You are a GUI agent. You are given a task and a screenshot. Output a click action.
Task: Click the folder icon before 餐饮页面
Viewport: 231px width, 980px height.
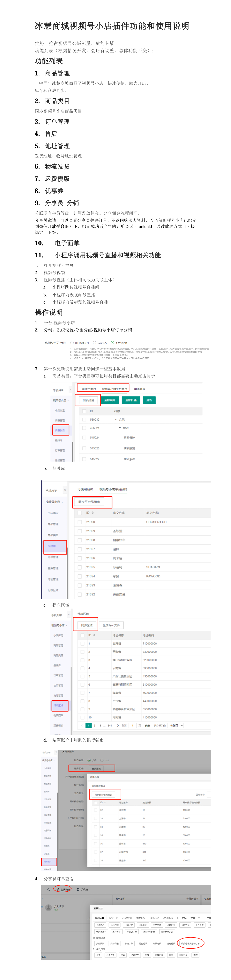click(94, 949)
